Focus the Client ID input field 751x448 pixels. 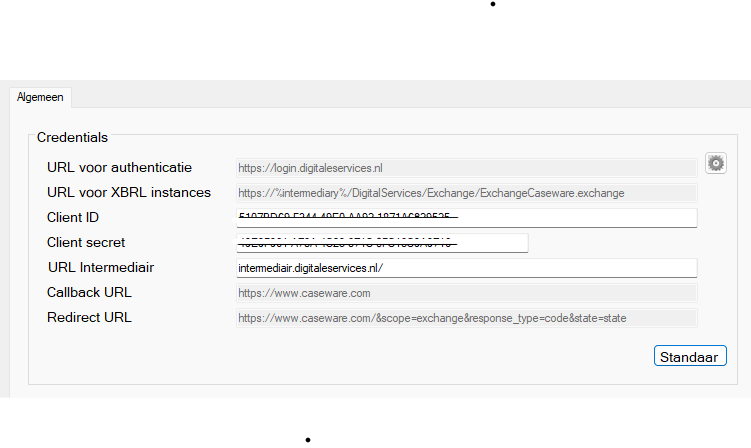pos(467,218)
